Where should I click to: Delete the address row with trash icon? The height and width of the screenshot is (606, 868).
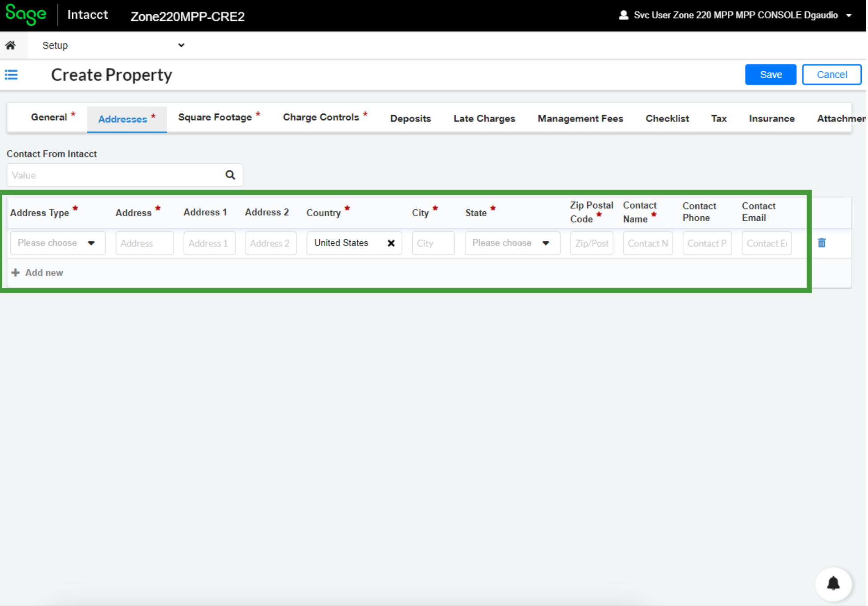tap(822, 243)
